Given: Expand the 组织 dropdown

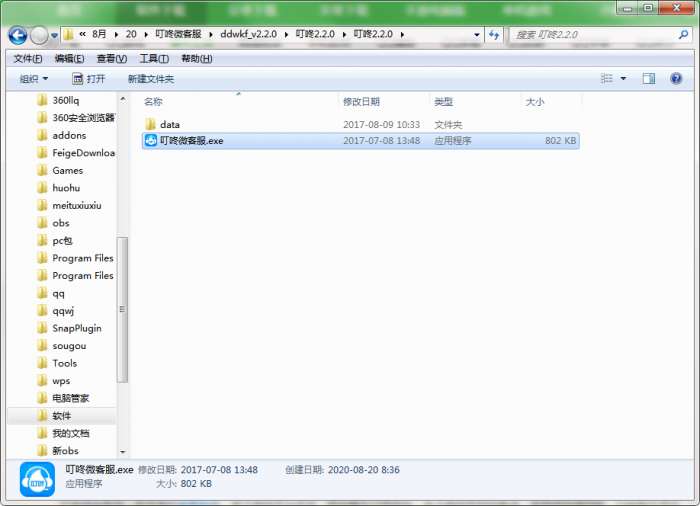Looking at the screenshot, I should (x=33, y=79).
